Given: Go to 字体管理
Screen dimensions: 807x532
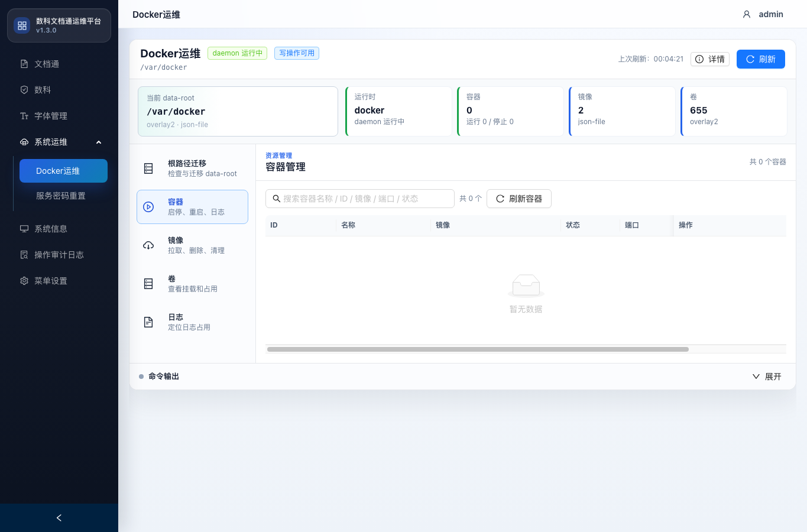Looking at the screenshot, I should [59, 116].
